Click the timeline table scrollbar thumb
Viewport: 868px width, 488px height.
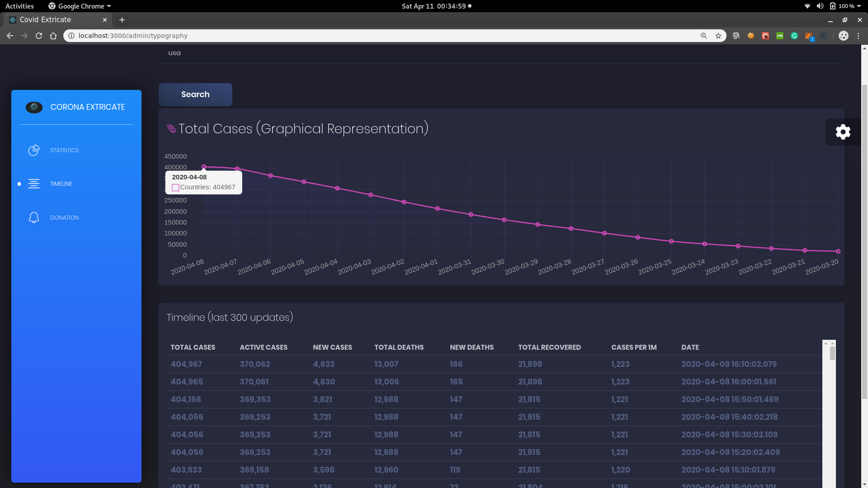[832, 353]
